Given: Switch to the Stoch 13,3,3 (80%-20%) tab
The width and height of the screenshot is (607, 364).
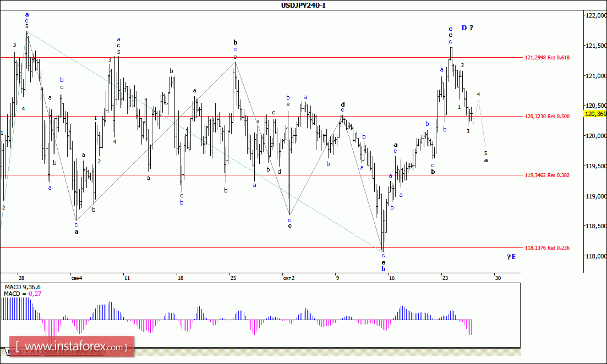Looking at the screenshot, I should (x=73, y=352).
